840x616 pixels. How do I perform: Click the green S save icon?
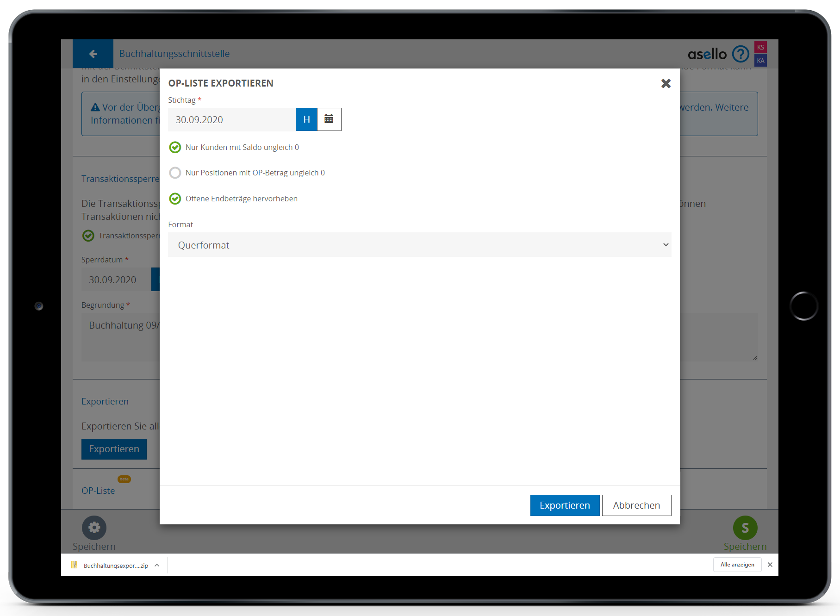(745, 528)
